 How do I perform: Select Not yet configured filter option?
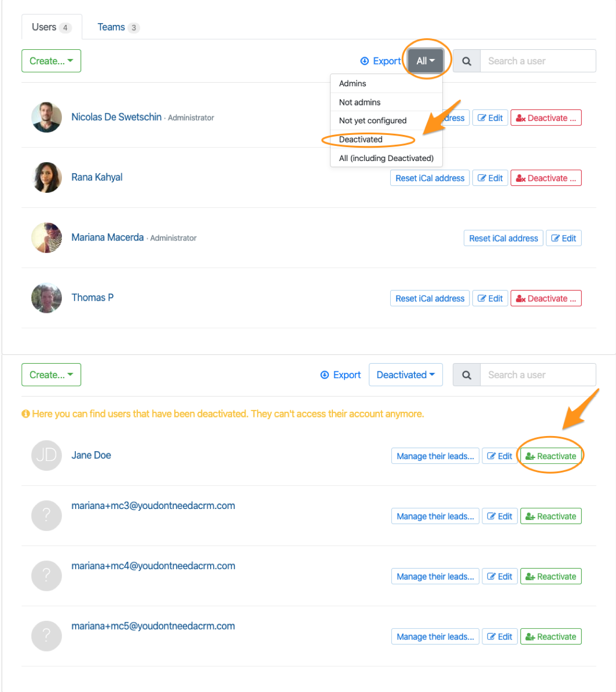[x=373, y=120]
